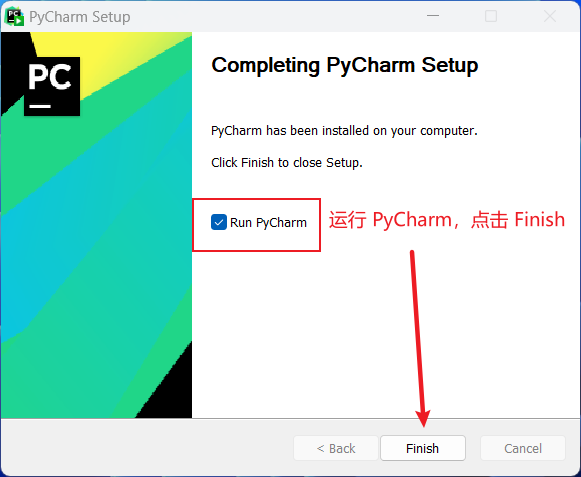581x477 pixels.
Task: Click the PyCharm Setup title bar text
Action: click(80, 17)
